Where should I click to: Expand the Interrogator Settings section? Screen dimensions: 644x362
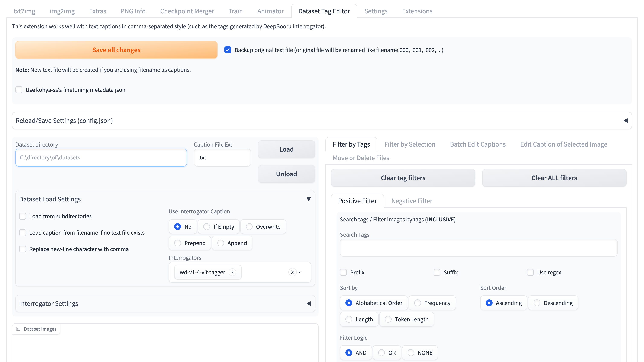[309, 303]
